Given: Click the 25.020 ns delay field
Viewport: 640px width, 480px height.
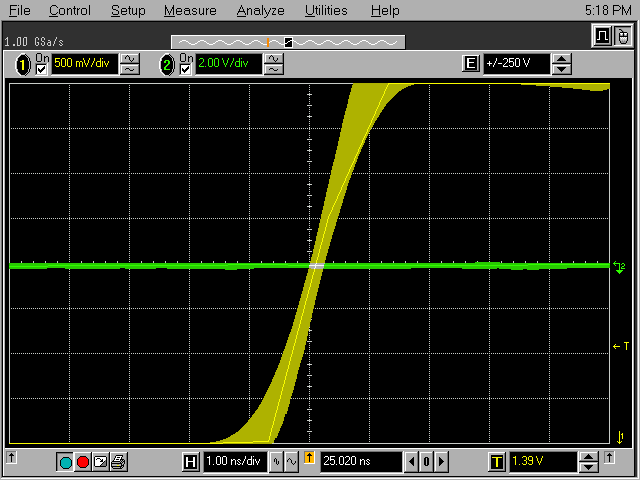Looking at the screenshot, I should 360,462.
